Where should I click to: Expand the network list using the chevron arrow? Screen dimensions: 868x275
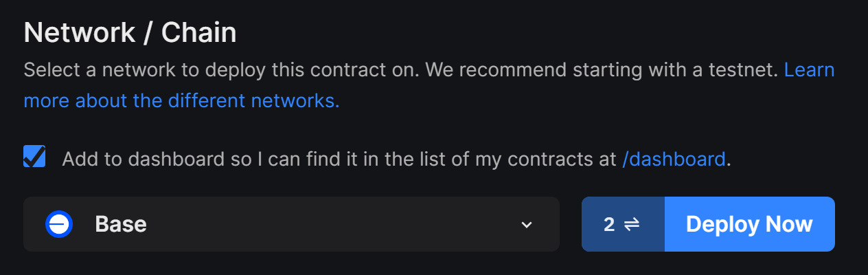pyautogui.click(x=527, y=225)
